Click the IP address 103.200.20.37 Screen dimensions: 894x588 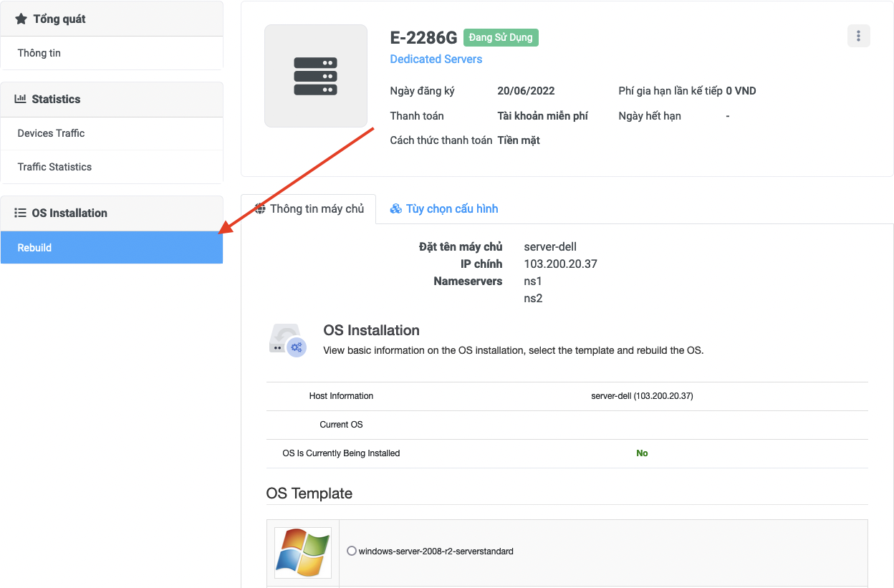point(560,264)
